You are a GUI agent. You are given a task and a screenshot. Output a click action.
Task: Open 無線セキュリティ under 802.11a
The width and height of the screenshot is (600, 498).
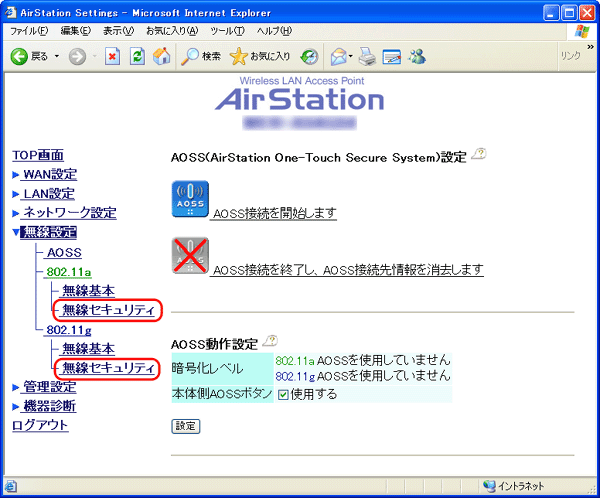pyautogui.click(x=108, y=310)
